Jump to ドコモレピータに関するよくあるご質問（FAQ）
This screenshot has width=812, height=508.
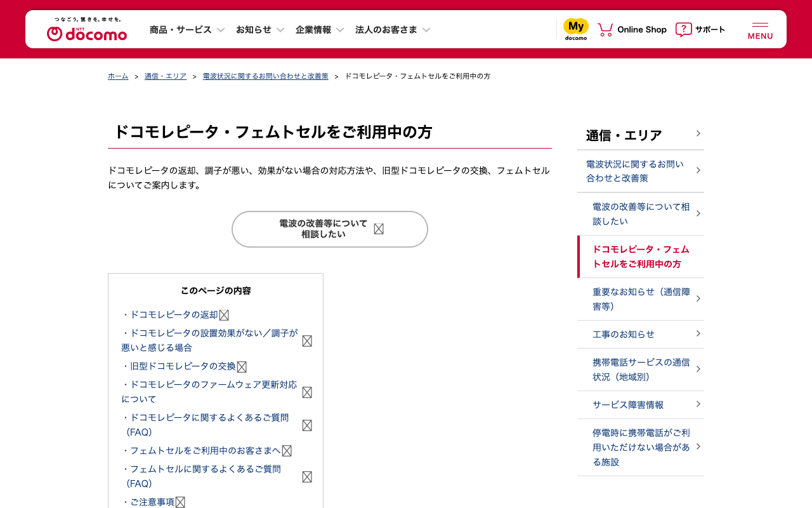[x=206, y=425]
